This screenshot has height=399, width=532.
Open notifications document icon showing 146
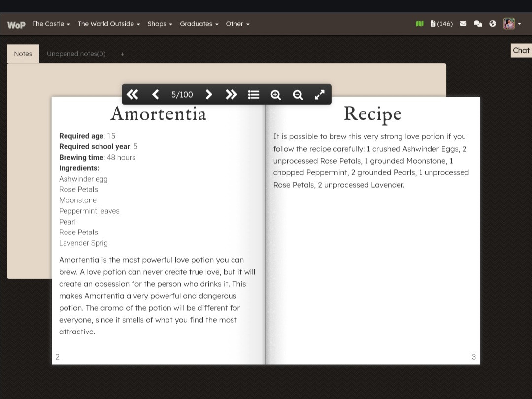click(441, 24)
